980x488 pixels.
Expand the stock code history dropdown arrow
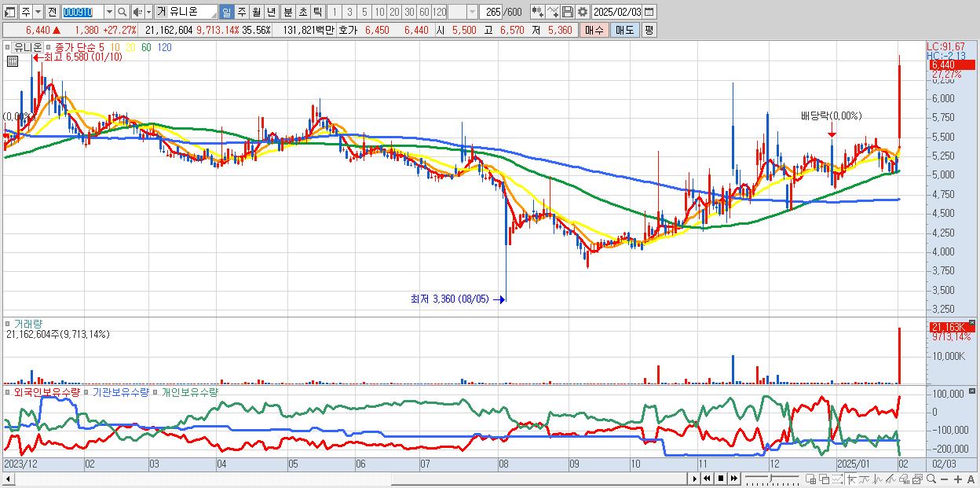pos(109,12)
